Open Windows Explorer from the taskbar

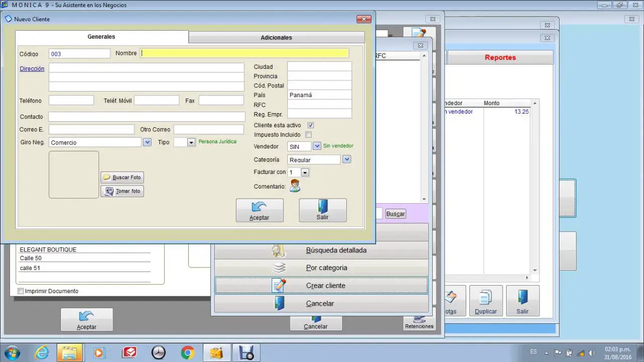[x=69, y=352]
